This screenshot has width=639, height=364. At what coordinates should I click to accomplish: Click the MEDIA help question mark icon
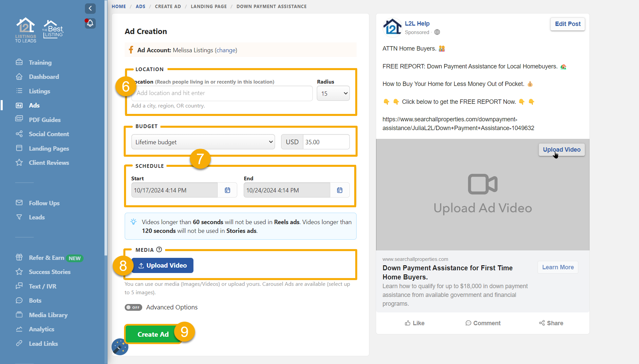click(x=159, y=250)
